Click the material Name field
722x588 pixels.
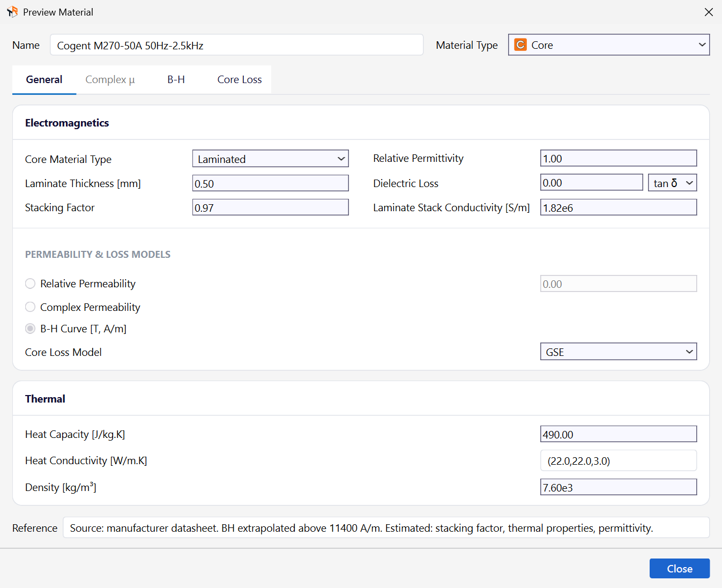(x=237, y=45)
